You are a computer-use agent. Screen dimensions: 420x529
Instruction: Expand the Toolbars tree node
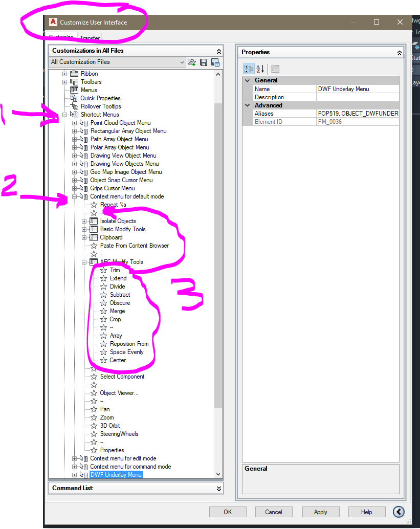point(65,82)
